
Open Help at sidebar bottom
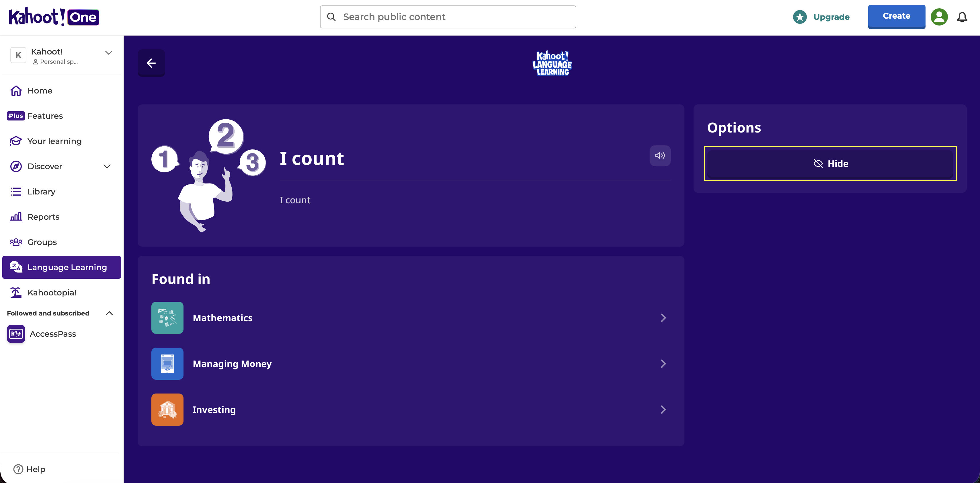pos(30,469)
